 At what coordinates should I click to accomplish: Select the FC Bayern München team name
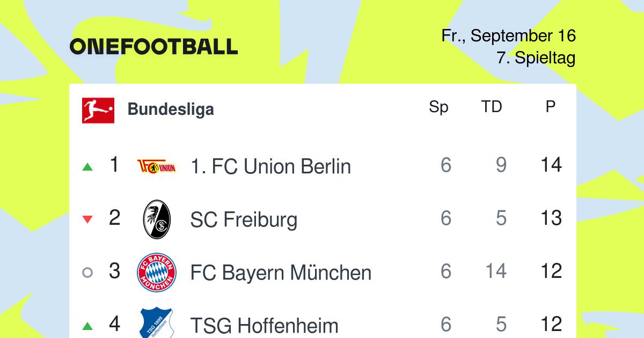click(x=281, y=273)
